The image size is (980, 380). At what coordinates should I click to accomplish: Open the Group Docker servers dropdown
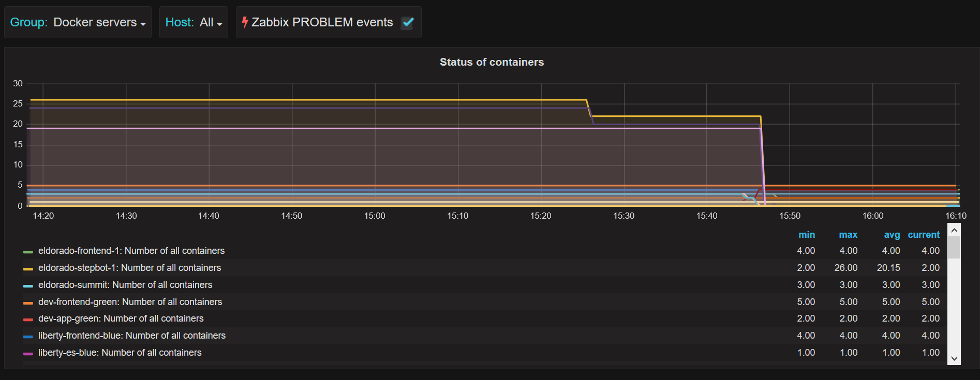click(x=78, y=22)
